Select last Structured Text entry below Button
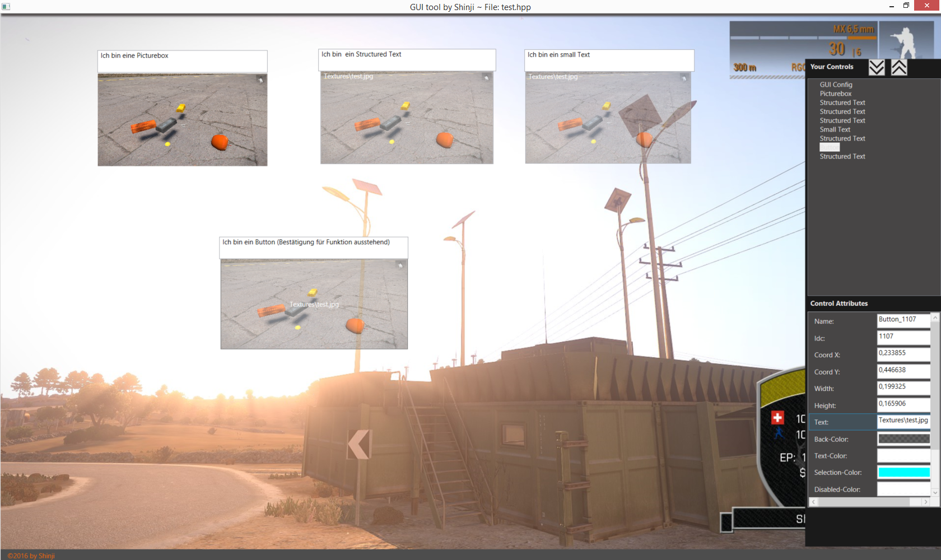941x560 pixels. click(x=842, y=156)
